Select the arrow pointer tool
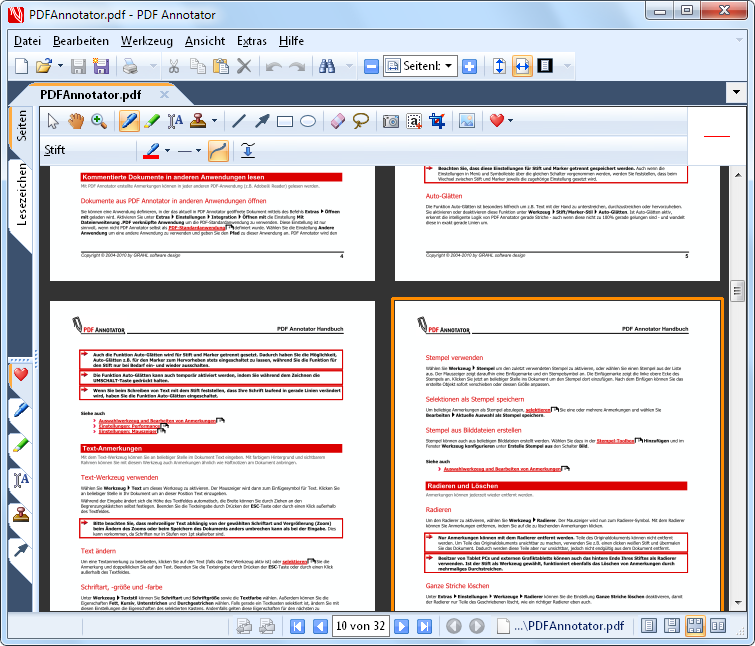The height and width of the screenshot is (646, 755). [x=53, y=121]
